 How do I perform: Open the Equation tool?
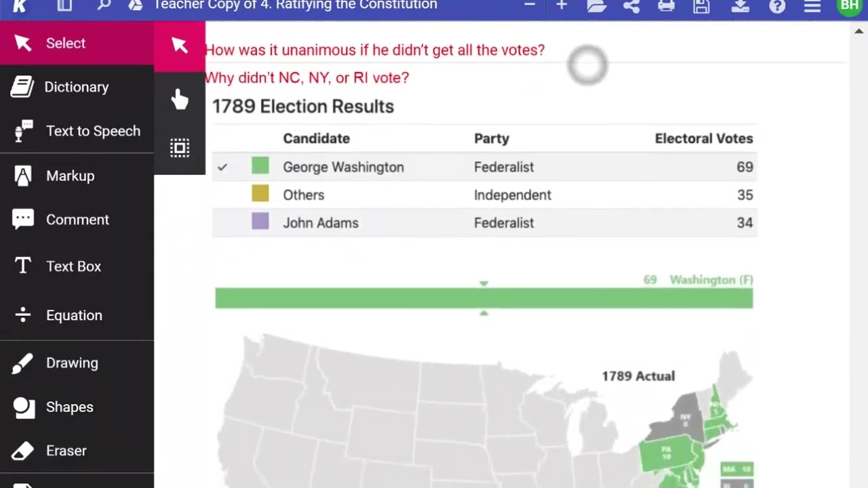[x=74, y=315]
